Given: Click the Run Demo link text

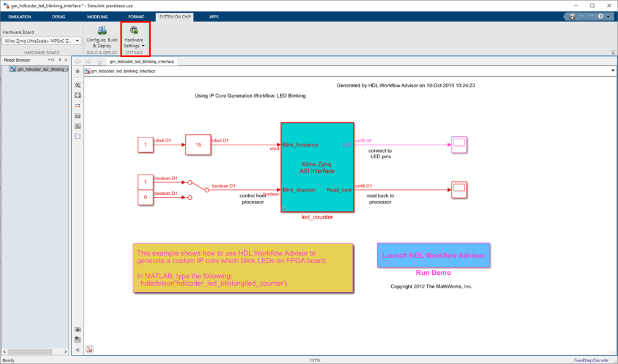Looking at the screenshot, I should pos(433,272).
